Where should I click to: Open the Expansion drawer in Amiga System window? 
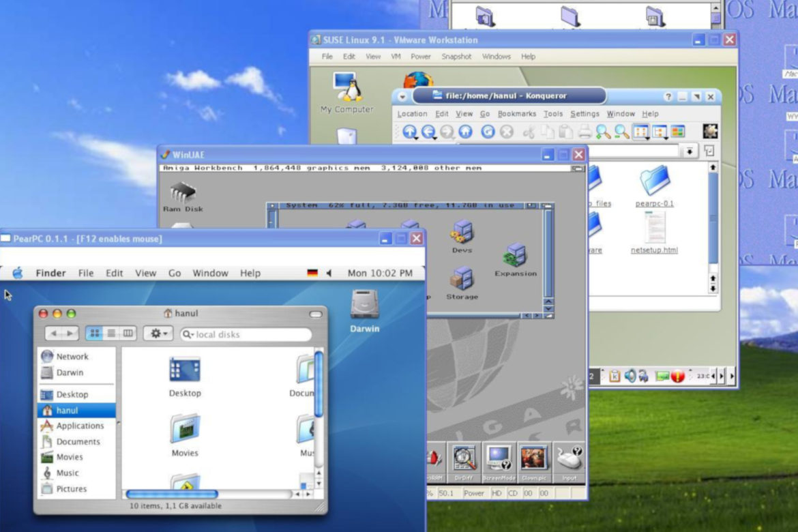tap(516, 260)
